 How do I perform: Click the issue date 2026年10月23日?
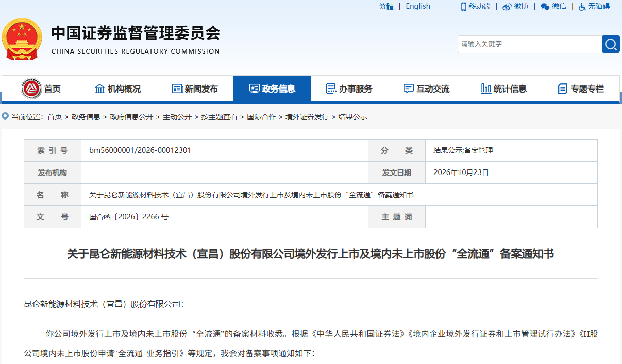461,172
